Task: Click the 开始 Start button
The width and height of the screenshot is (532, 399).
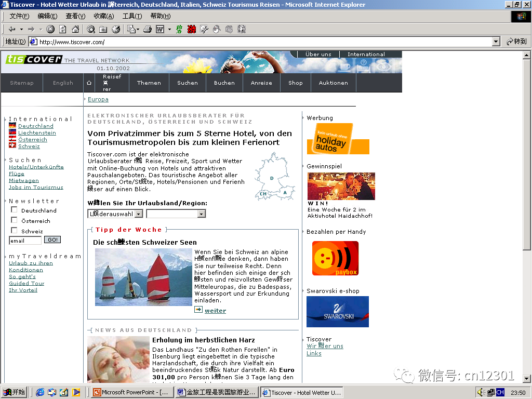Action: pyautogui.click(x=14, y=392)
